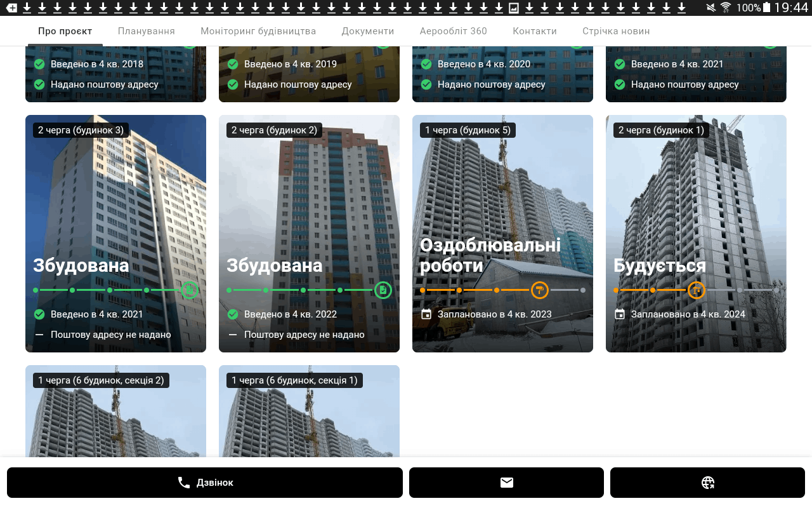Tap paint roller stage icon on будинок 5

coord(539,290)
